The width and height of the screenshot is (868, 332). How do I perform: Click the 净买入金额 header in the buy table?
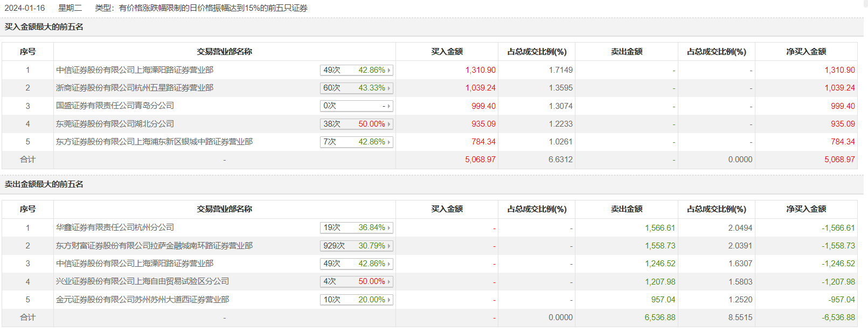pyautogui.click(x=805, y=52)
